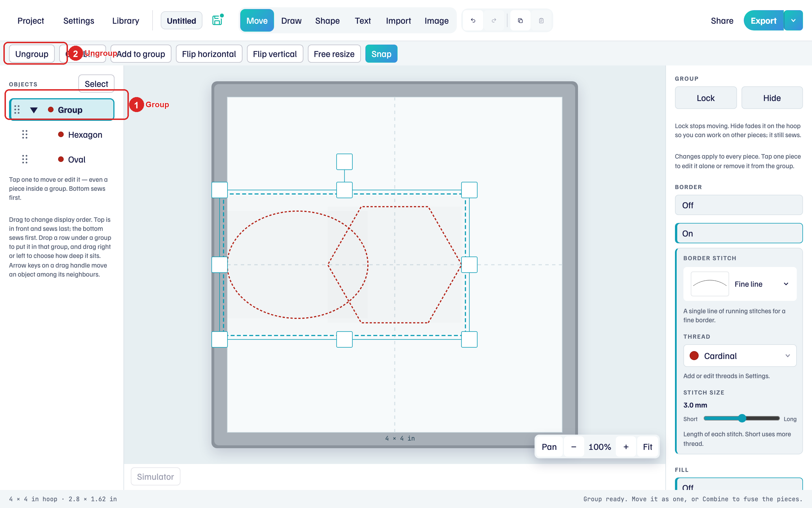Switch to the Draw tool tab
This screenshot has width=812, height=508.
291,21
